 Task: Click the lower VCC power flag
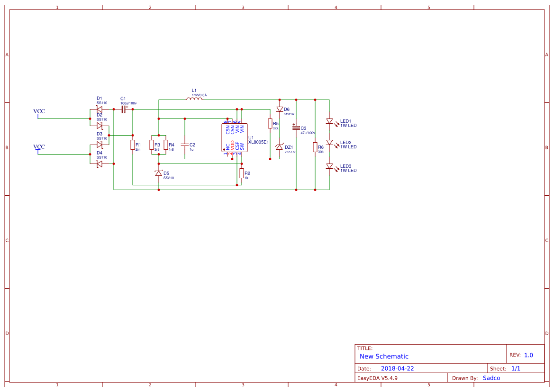(x=38, y=147)
